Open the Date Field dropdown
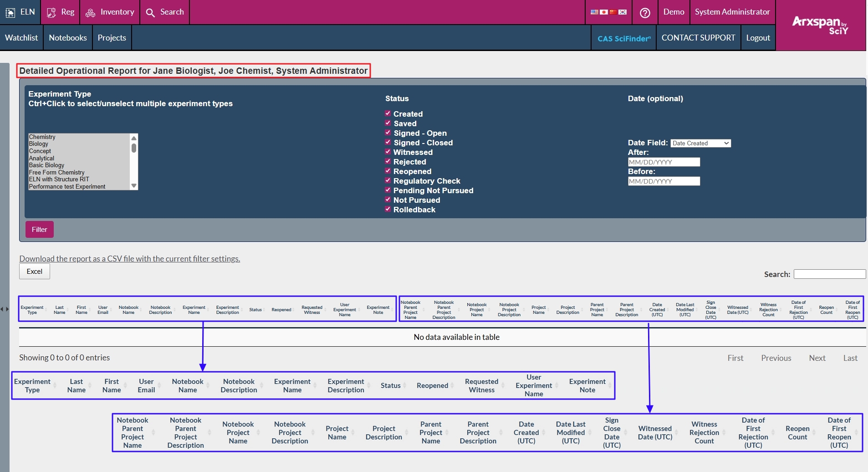Image resolution: width=868 pixels, height=472 pixels. click(x=700, y=143)
